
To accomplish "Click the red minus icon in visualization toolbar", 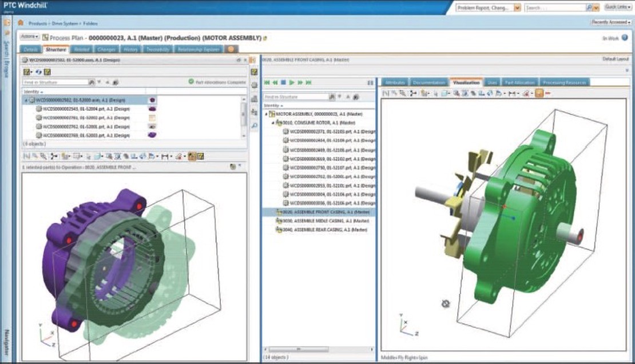I will click(547, 93).
